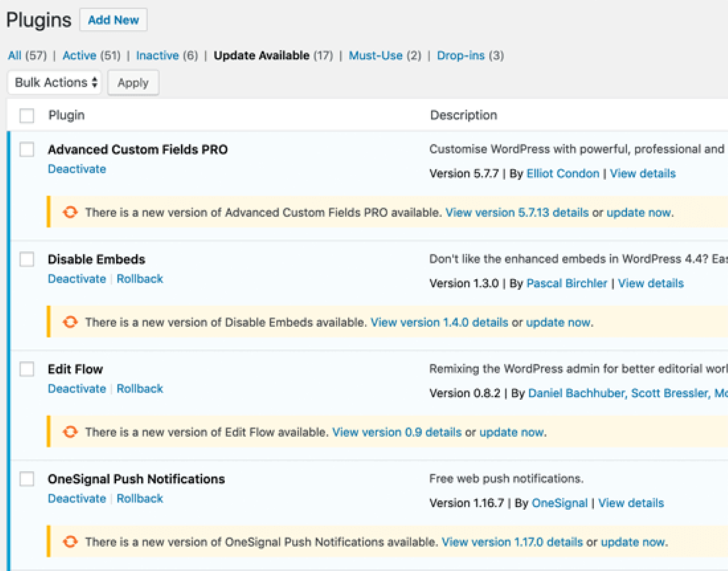
Task: Click the Edit Flow plugin name
Action: pyautogui.click(x=75, y=369)
